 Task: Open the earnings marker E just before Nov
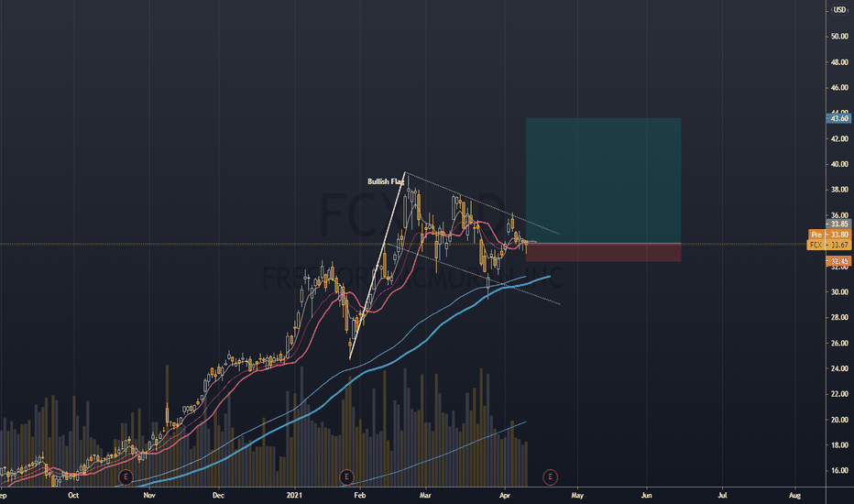126,477
